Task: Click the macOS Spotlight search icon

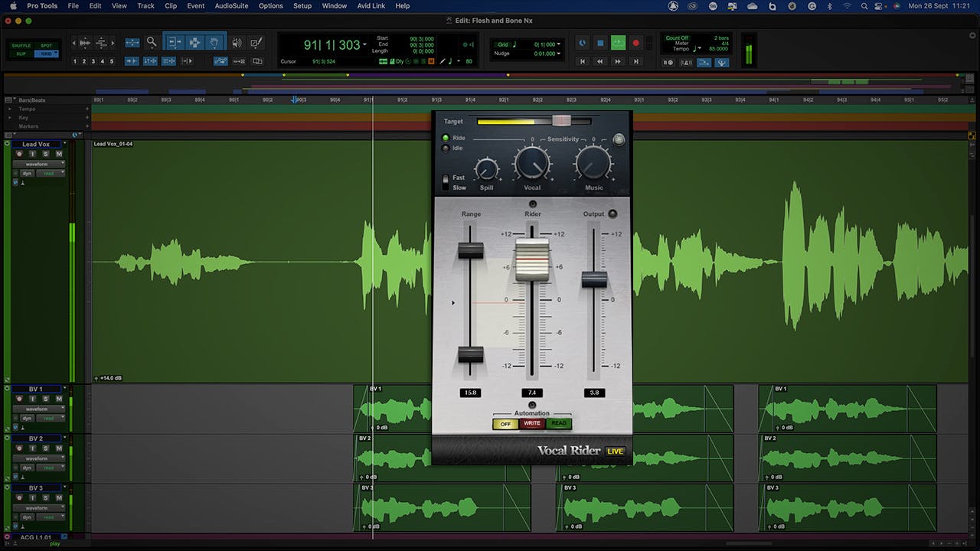Action: click(x=864, y=5)
